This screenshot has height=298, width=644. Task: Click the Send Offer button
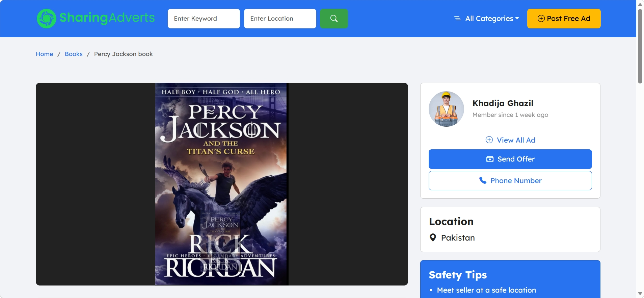(510, 159)
